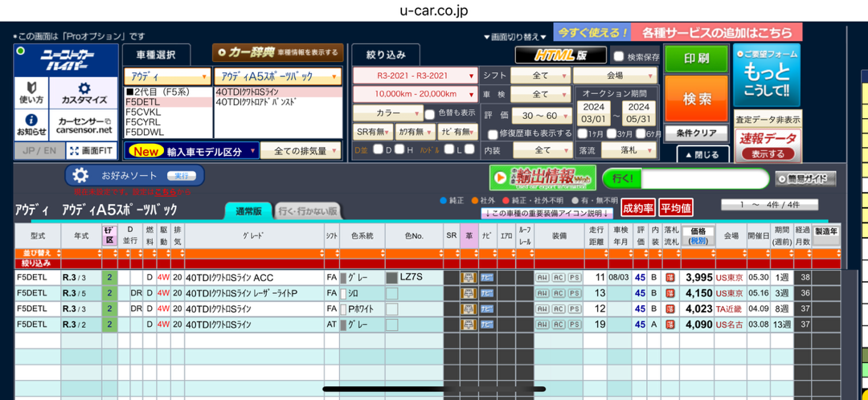This screenshot has width=868, height=400.
Task: Open the 会場 venue dropdown
Action: pyautogui.click(x=615, y=76)
